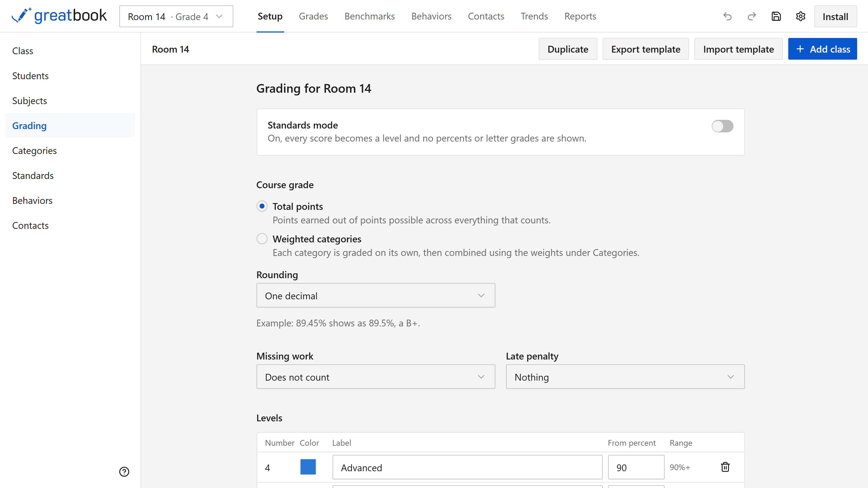This screenshot has width=868, height=488.
Task: Open Students in the sidebar
Action: [70, 76]
